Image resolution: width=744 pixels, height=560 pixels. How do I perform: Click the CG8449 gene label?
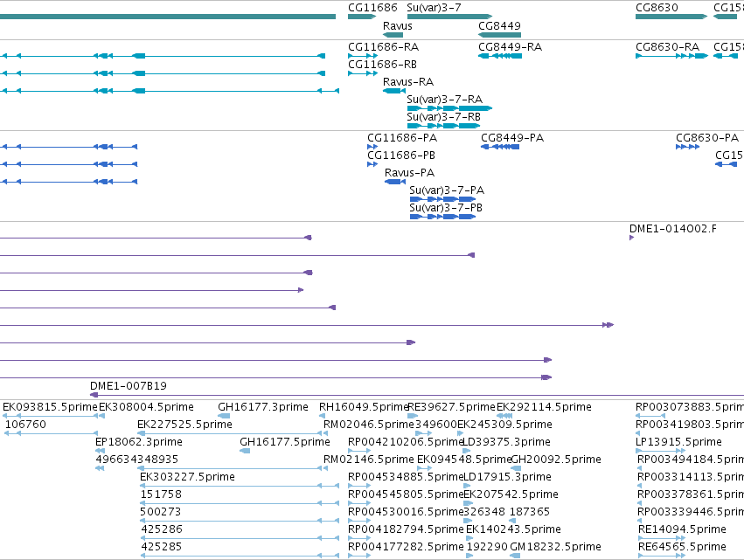499,26
